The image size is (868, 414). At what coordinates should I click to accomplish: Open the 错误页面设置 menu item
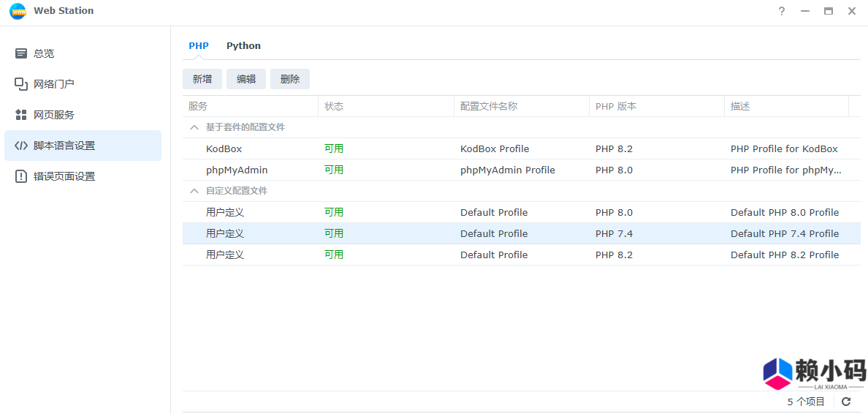click(83, 177)
